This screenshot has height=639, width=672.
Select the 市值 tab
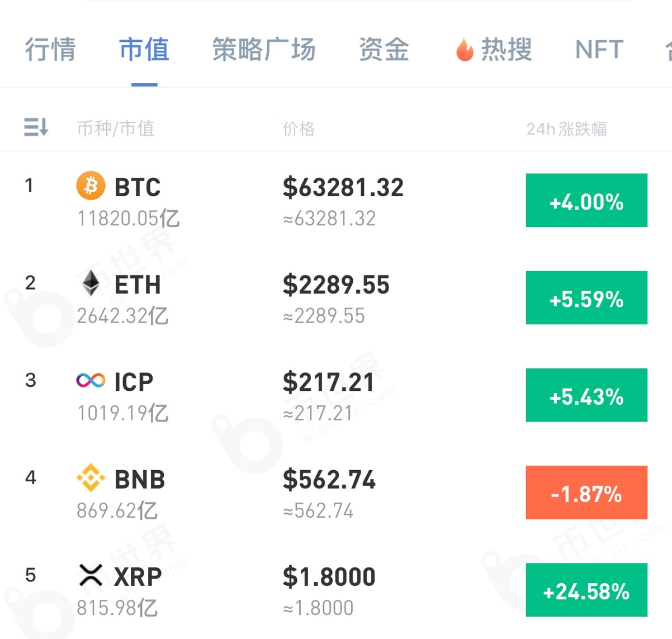click(x=144, y=49)
